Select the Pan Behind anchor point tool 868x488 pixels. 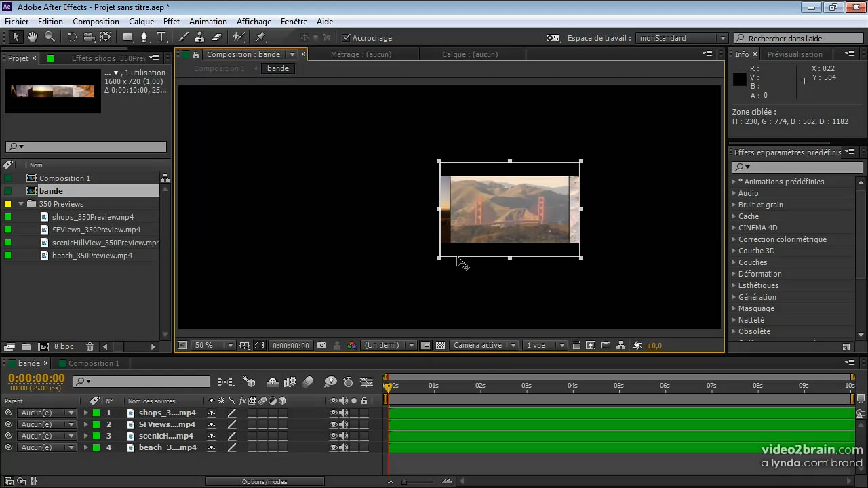coord(106,37)
